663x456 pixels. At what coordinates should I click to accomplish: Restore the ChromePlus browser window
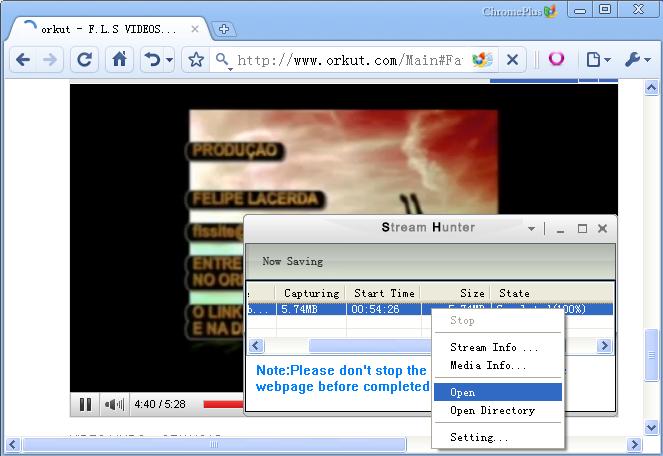[x=605, y=9]
